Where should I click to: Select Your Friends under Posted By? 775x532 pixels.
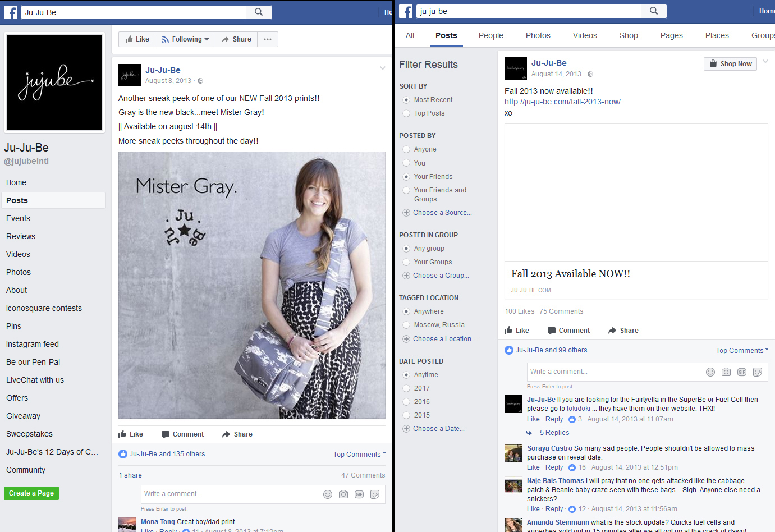point(406,177)
